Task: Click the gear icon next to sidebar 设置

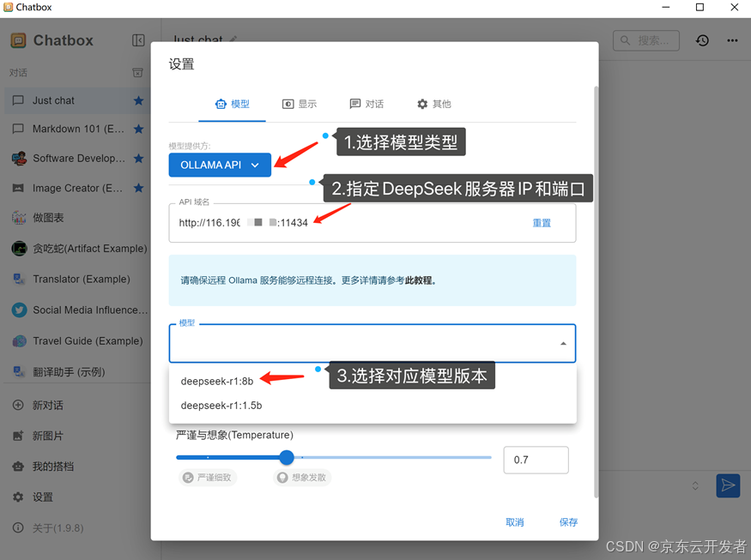Action: coord(18,497)
